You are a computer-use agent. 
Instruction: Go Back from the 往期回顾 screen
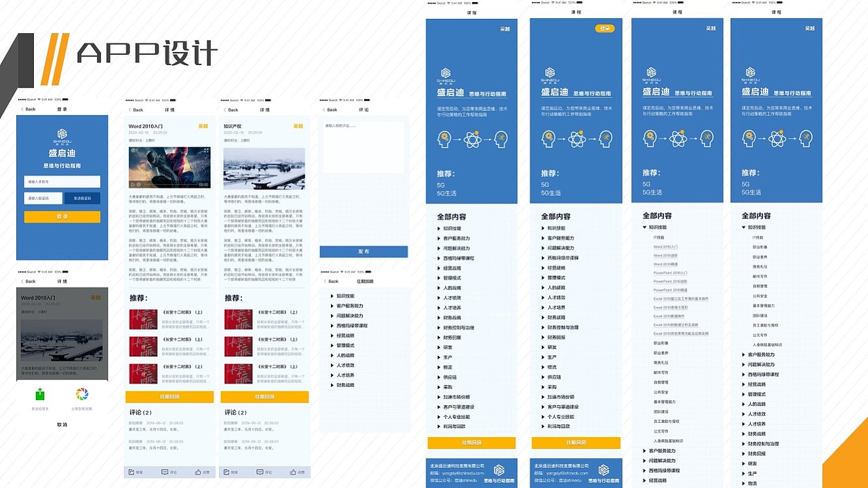(330, 281)
